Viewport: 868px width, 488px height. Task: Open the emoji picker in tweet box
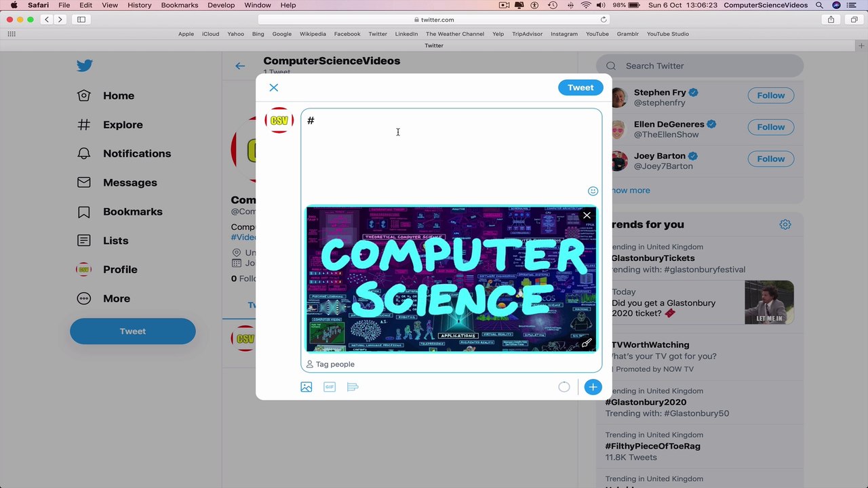click(593, 191)
